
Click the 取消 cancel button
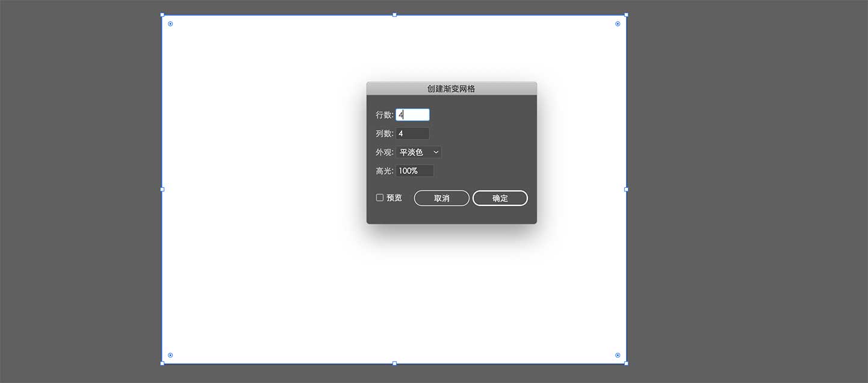[442, 198]
